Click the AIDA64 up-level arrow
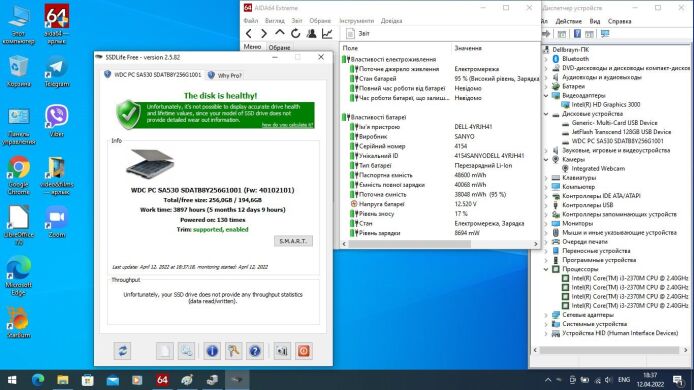 [x=280, y=33]
